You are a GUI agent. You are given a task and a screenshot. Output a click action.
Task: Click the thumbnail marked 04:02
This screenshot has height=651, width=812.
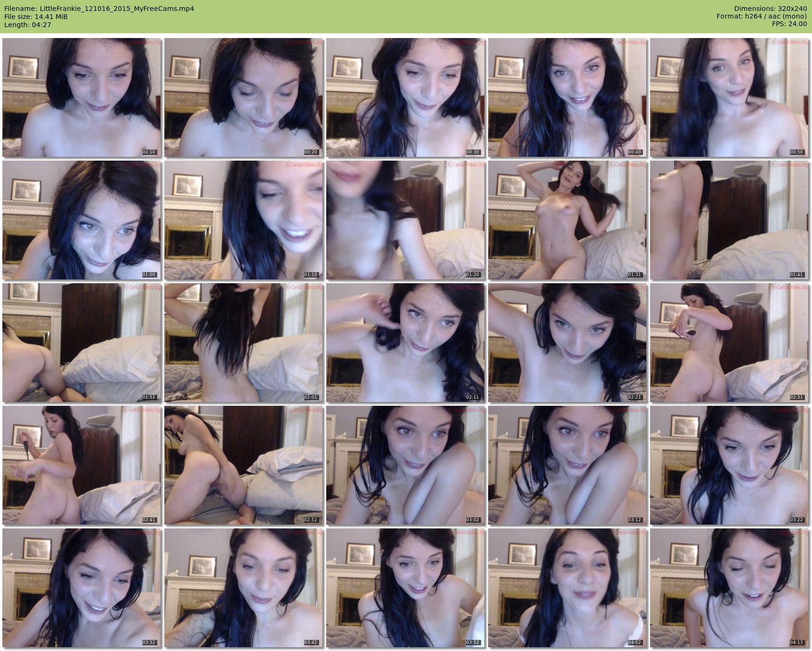[567, 588]
